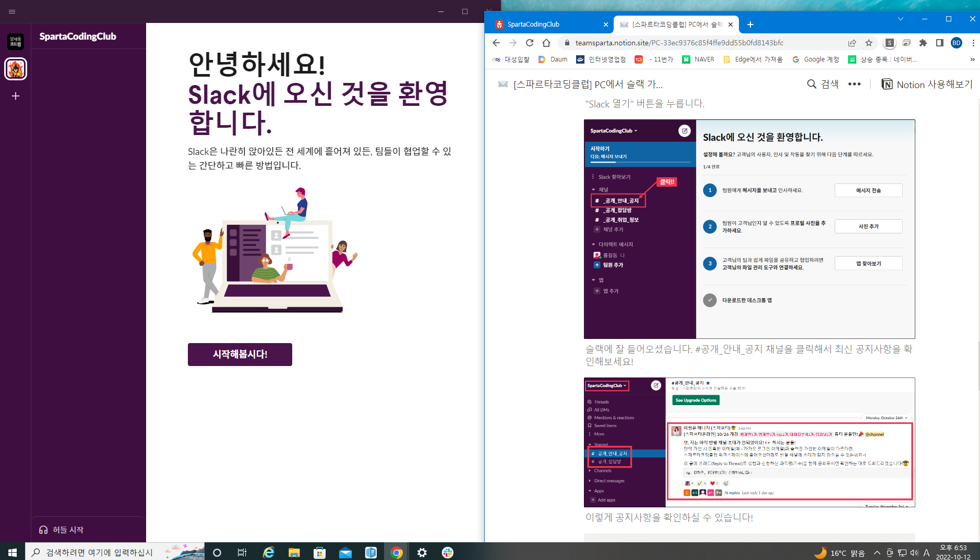
Task: Share this page from address bar
Action: coord(852,43)
